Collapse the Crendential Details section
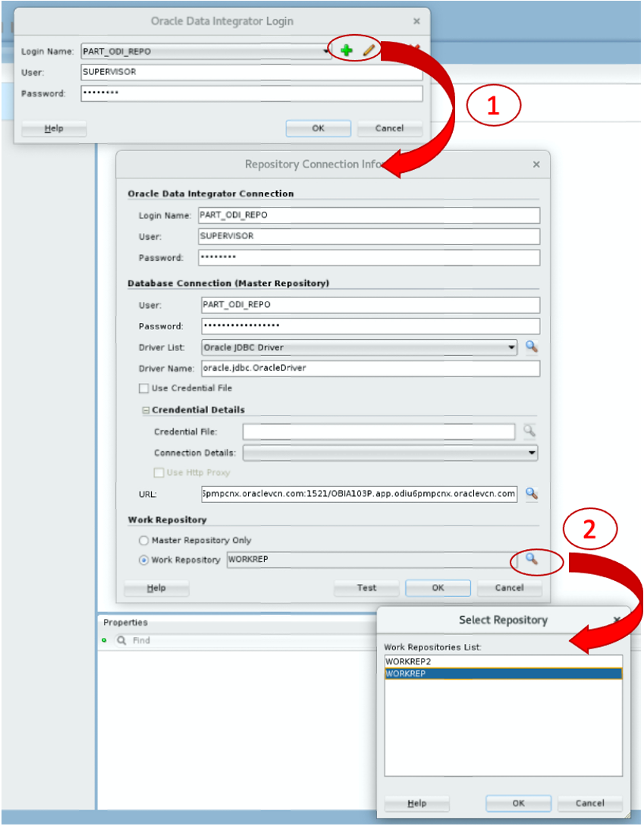Screen dimensions: 644x826 [146, 410]
